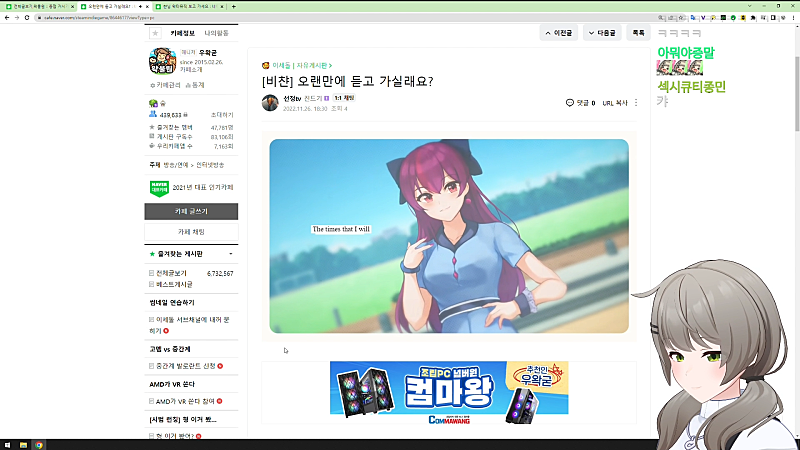Viewport: 800px width, 450px height.
Task: Open Windows Start menu
Action: (x=7, y=445)
